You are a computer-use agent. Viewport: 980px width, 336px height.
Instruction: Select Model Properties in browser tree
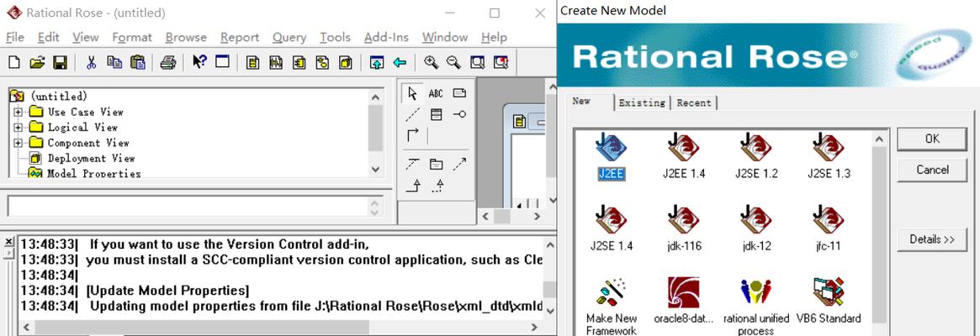[93, 173]
